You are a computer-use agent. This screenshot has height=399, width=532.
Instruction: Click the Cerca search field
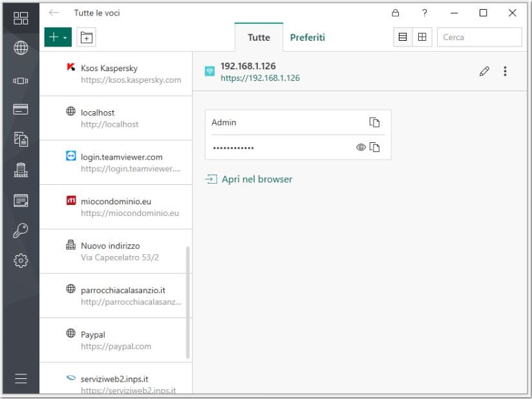(x=479, y=38)
